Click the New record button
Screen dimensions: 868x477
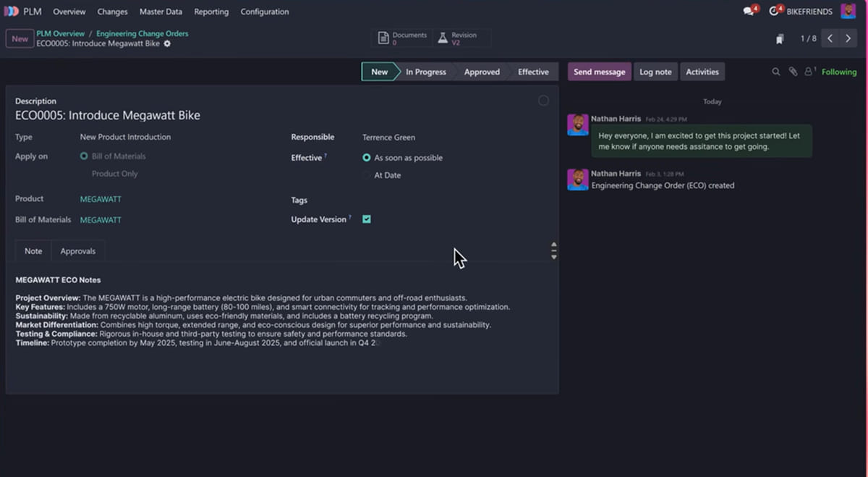(20, 39)
